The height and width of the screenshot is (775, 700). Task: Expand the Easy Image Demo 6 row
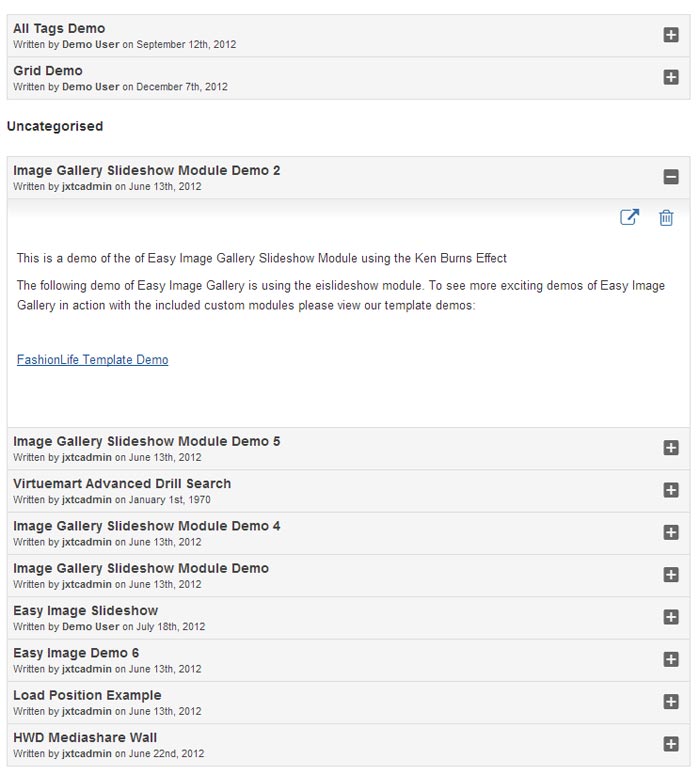click(x=671, y=659)
